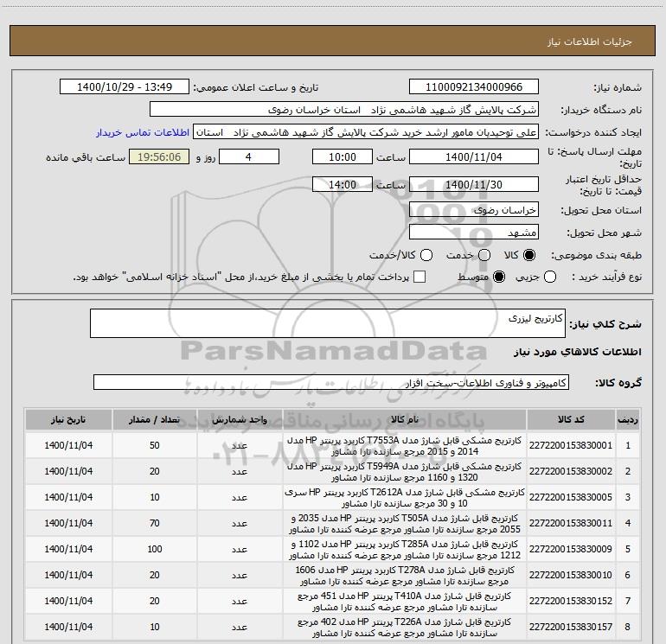Select product code 2272200153830002
Image resolution: width=666 pixels, height=644 pixels.
571,471
